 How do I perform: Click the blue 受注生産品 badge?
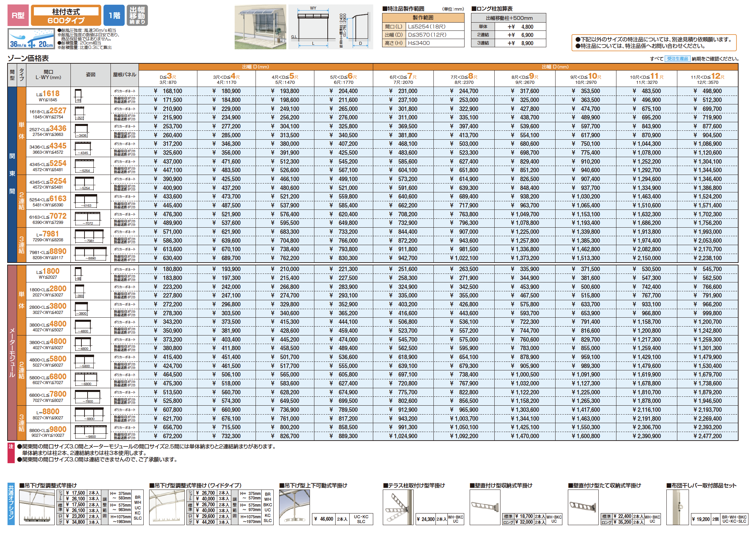(677, 59)
